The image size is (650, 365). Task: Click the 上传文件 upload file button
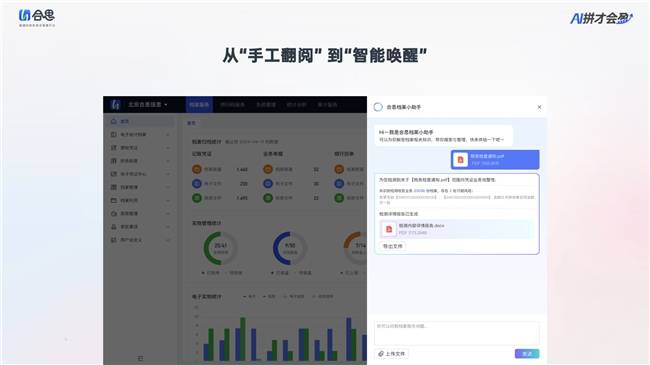[392, 354]
